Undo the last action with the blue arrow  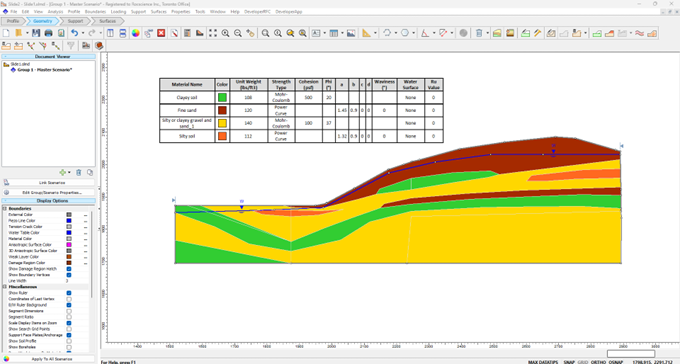(x=75, y=33)
